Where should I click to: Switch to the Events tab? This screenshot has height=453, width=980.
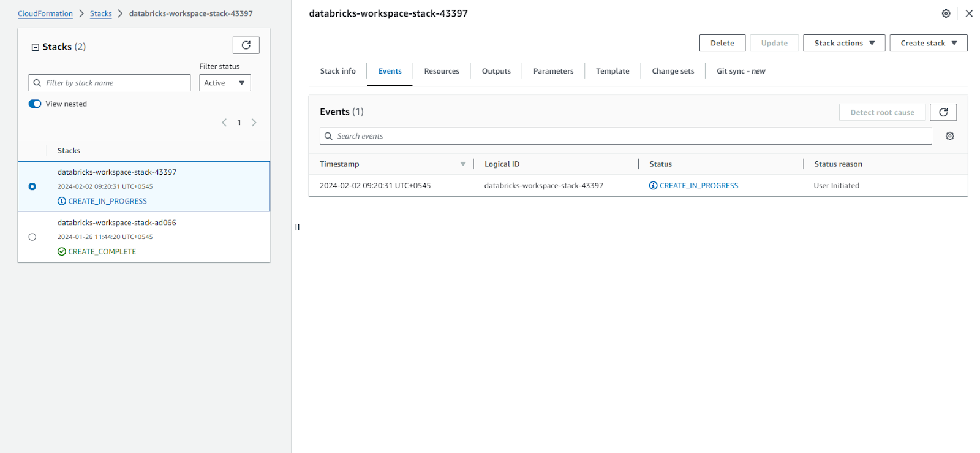click(390, 71)
